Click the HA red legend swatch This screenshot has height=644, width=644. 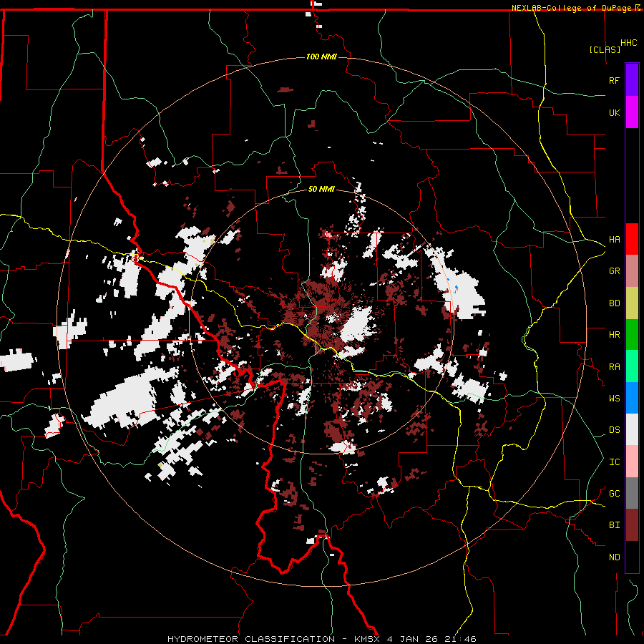point(632,239)
